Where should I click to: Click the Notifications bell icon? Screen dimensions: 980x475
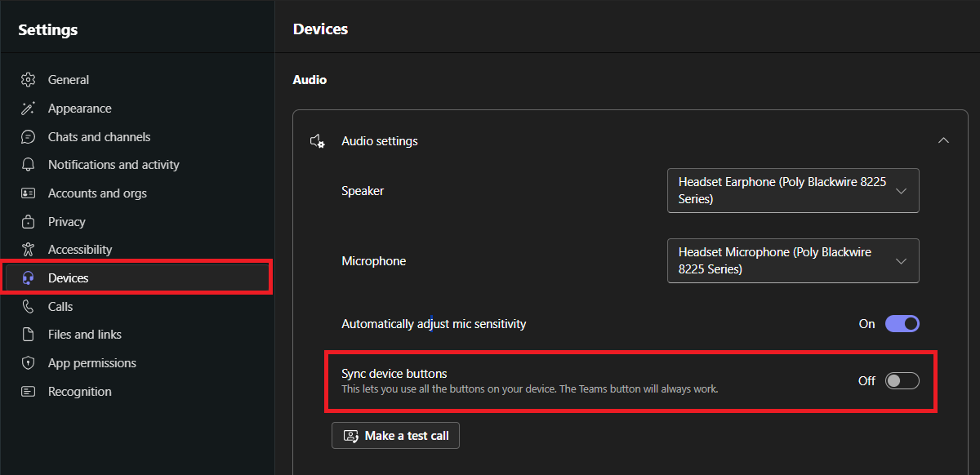(x=29, y=165)
